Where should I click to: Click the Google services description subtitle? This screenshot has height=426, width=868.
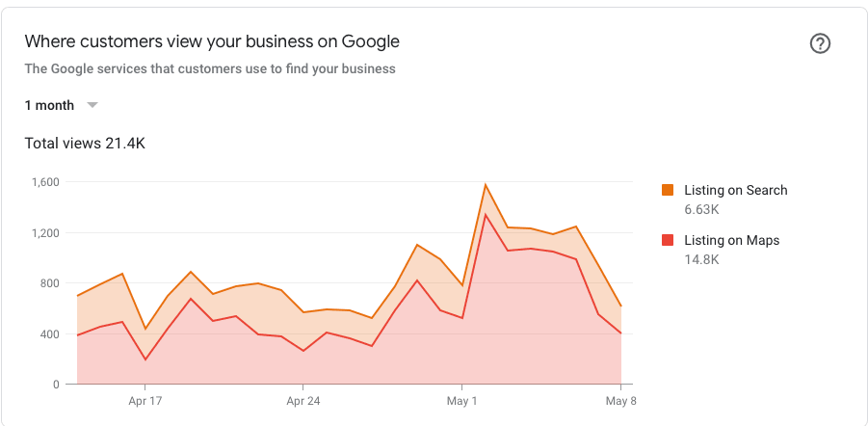point(210,68)
